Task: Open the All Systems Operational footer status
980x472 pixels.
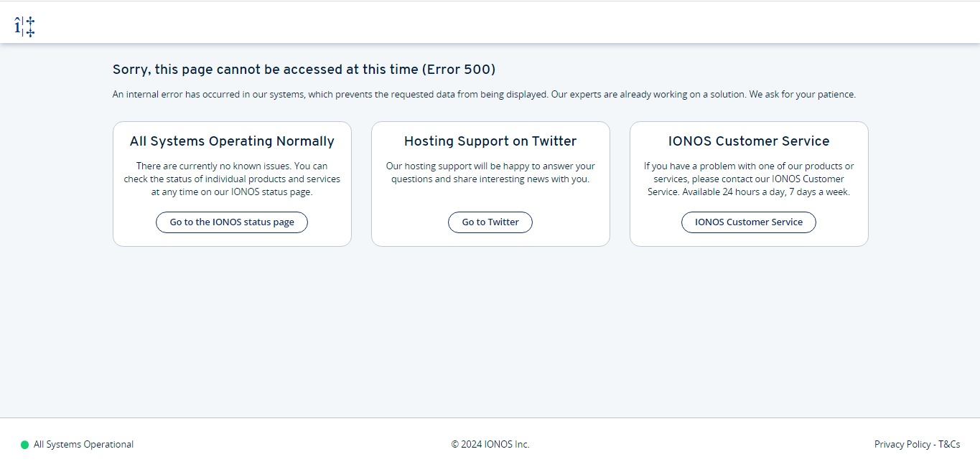Action: click(x=83, y=445)
